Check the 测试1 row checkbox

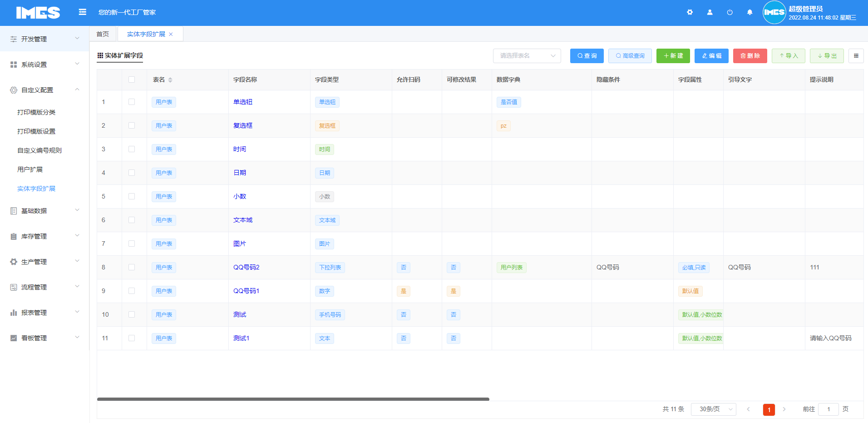pos(132,338)
